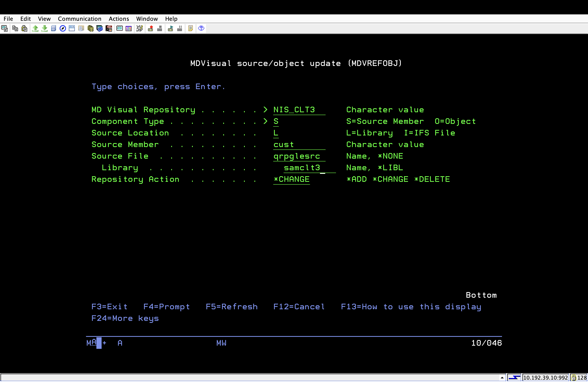The width and height of the screenshot is (588, 382).
Task: Open the Communication menu
Action: (80, 19)
